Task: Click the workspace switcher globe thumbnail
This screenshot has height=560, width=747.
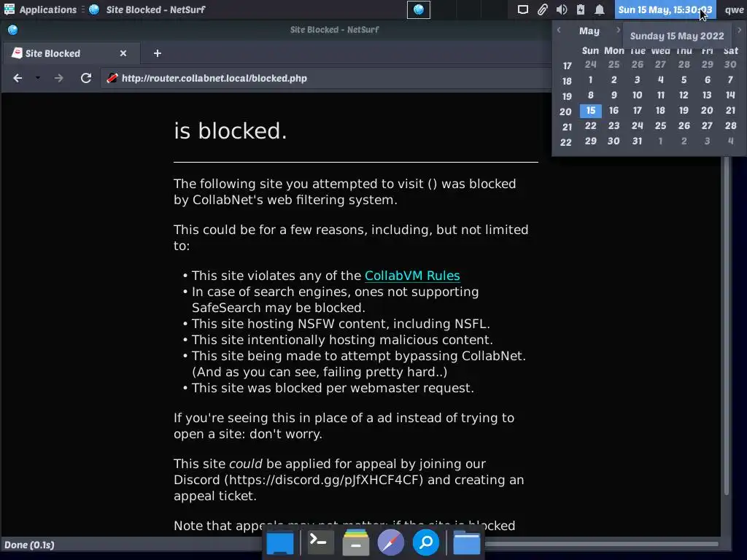Action: (x=418, y=9)
